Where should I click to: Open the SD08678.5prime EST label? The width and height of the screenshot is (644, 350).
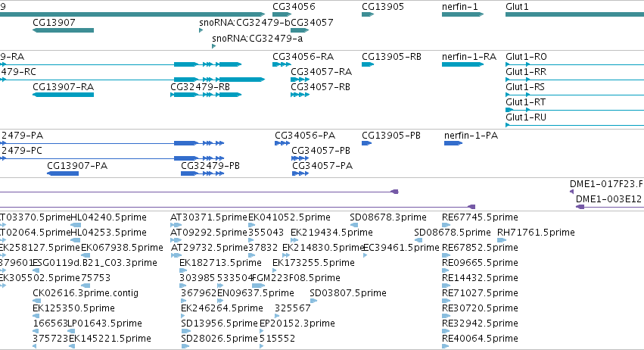[x=453, y=233]
